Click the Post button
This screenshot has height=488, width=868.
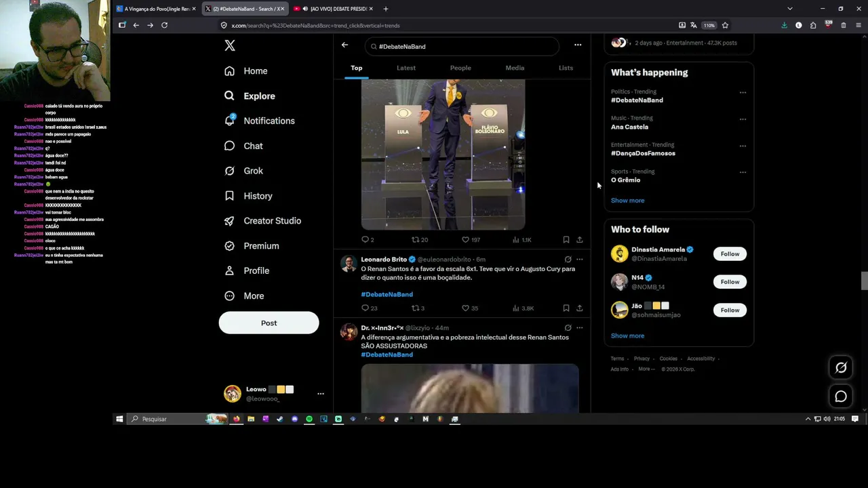(x=269, y=323)
